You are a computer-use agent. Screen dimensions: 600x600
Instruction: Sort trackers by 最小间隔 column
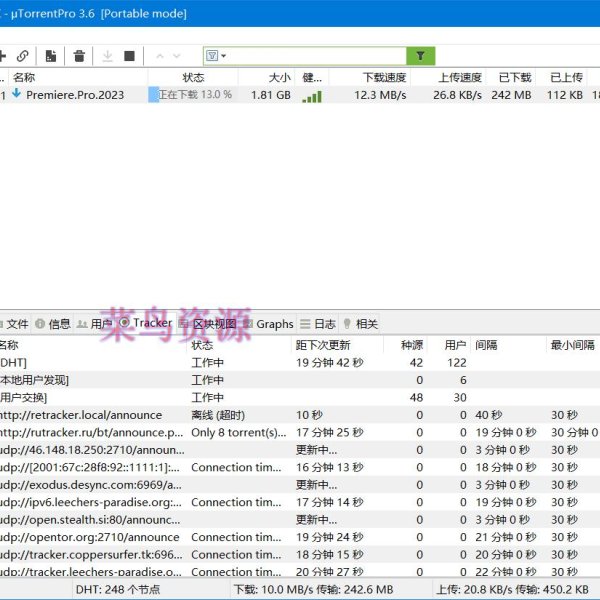(x=572, y=345)
